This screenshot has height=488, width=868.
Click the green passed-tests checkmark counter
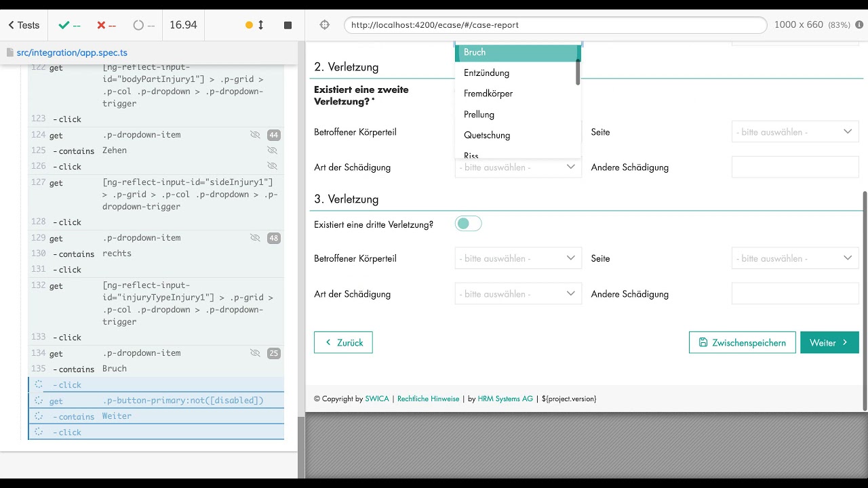tap(70, 25)
